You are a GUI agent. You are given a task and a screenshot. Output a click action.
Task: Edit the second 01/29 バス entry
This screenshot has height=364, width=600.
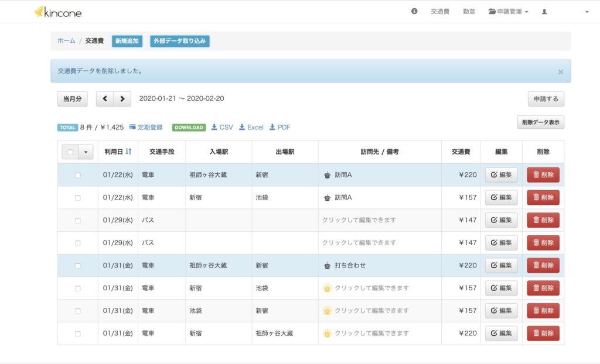pyautogui.click(x=502, y=242)
